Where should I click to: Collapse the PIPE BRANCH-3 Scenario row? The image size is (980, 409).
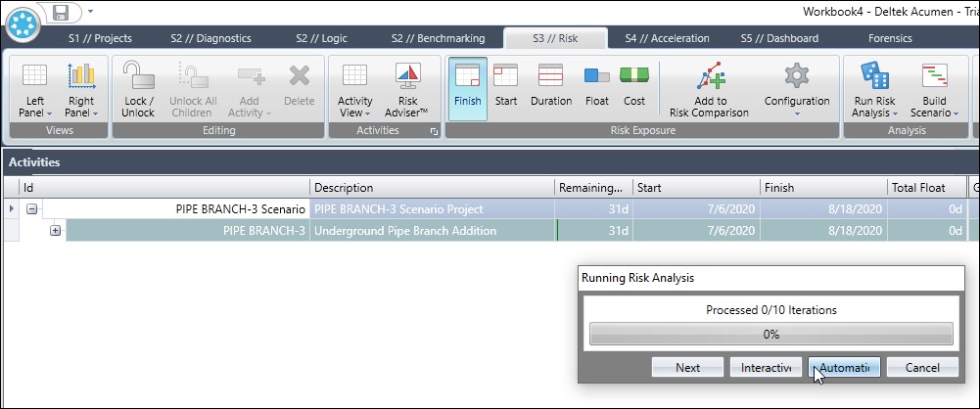[32, 209]
